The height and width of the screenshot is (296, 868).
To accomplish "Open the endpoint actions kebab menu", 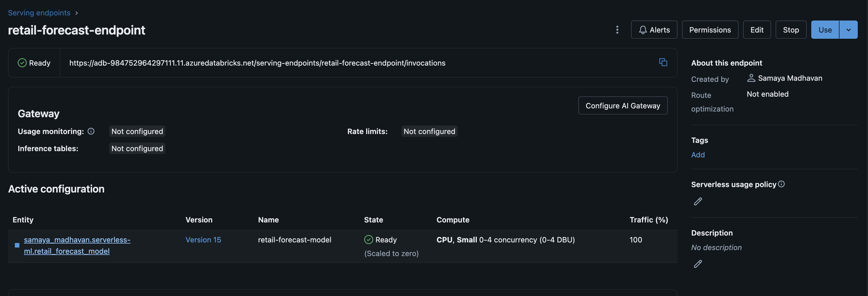I will tap(617, 30).
